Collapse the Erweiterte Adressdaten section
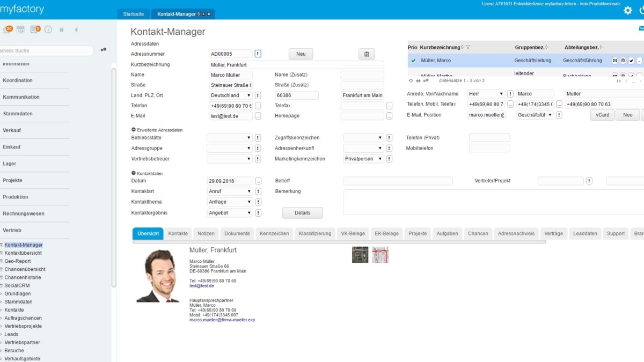Screen dimensions: 644x362 coord(134,130)
